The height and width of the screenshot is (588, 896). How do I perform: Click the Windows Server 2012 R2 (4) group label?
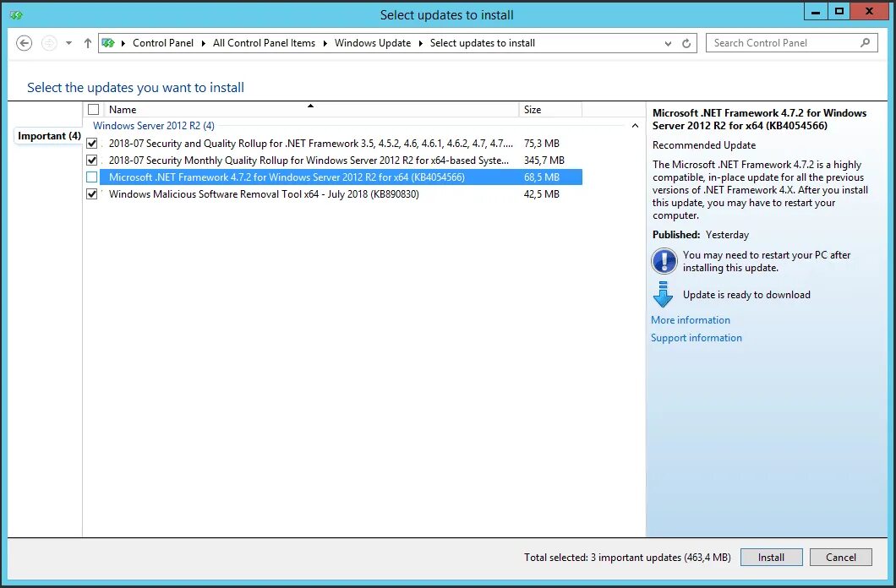[154, 126]
